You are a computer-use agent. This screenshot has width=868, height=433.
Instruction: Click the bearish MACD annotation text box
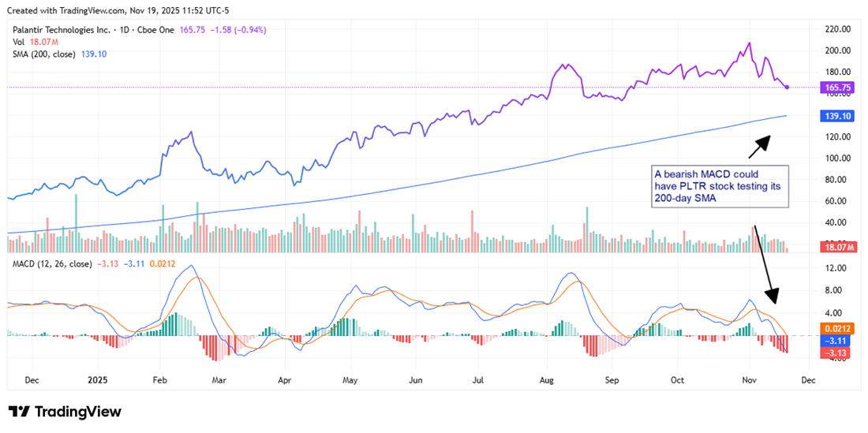click(720, 187)
